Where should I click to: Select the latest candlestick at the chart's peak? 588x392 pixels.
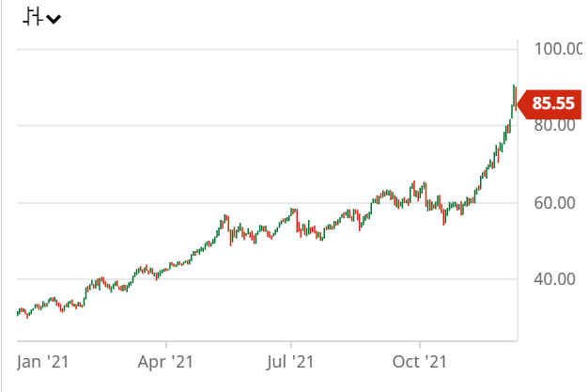click(515, 94)
